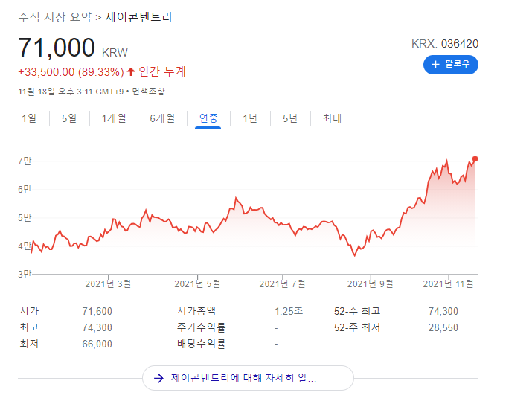Image resolution: width=532 pixels, height=407 pixels.
Task: Click the red endpoint dot on the chart
Action: coord(475,158)
